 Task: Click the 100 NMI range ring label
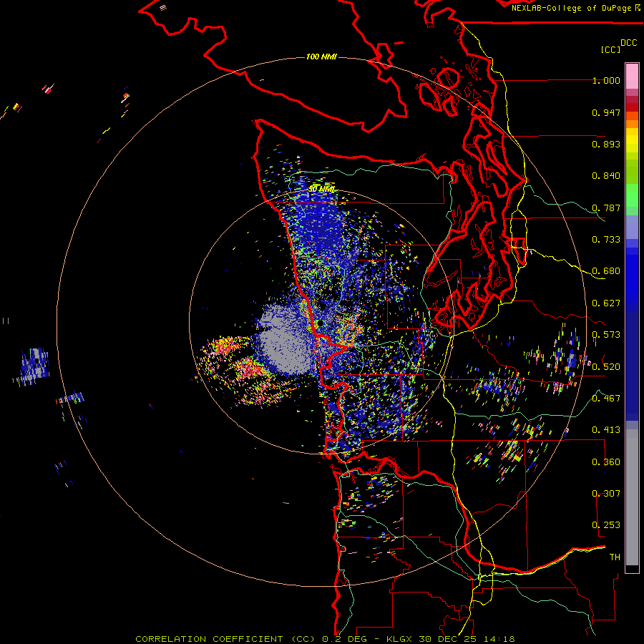coord(321,57)
